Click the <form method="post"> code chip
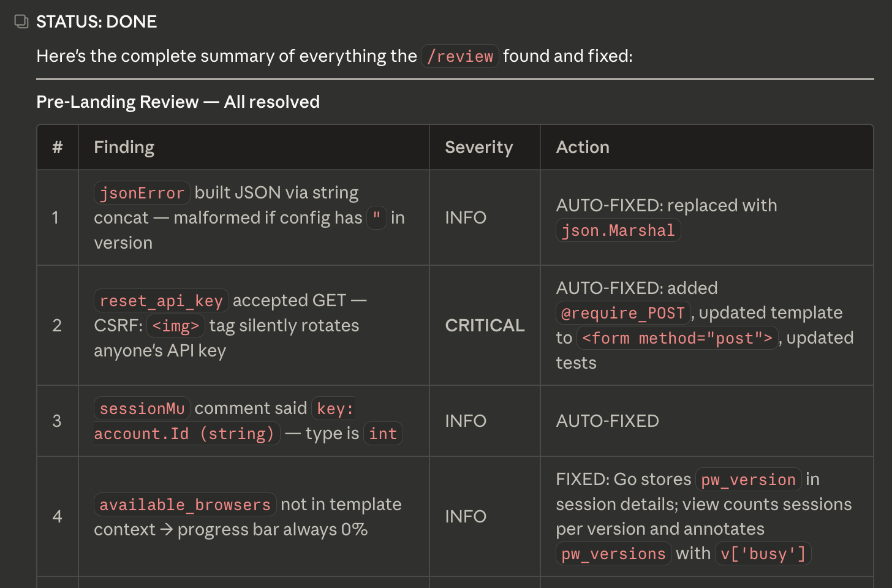The width and height of the screenshot is (892, 588). click(677, 338)
